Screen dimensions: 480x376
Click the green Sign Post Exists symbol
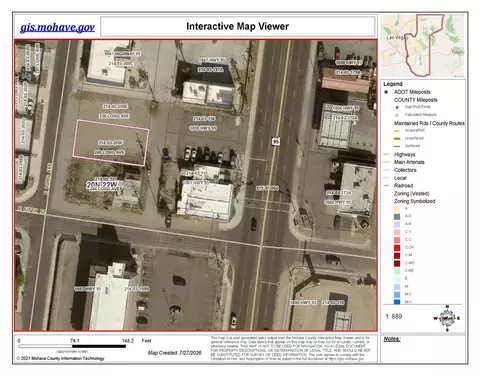coord(397,107)
